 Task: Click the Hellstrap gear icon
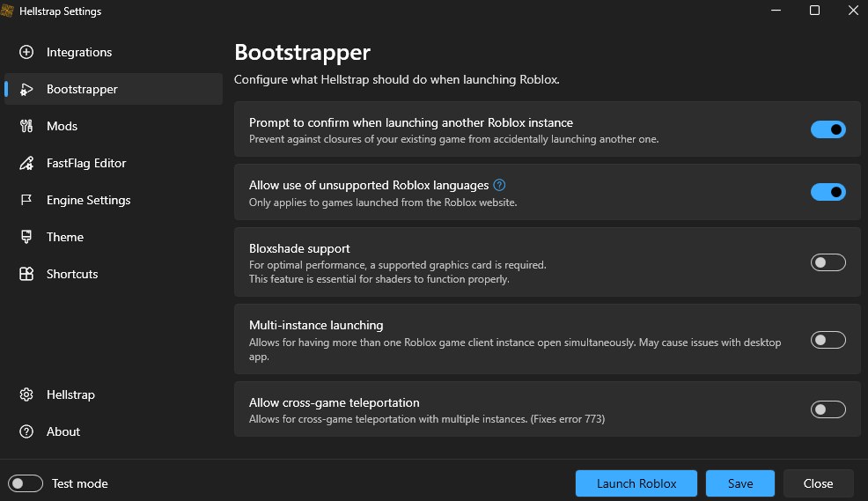[x=26, y=394]
